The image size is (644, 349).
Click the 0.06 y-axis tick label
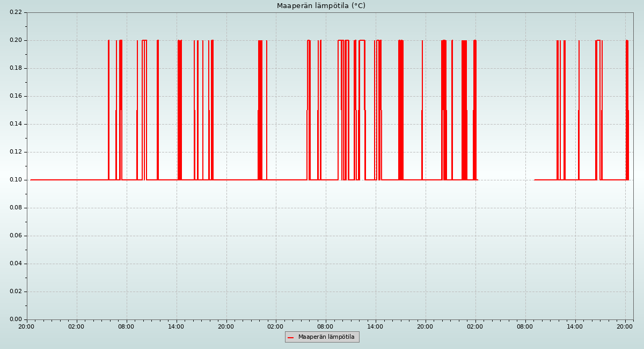coord(16,236)
